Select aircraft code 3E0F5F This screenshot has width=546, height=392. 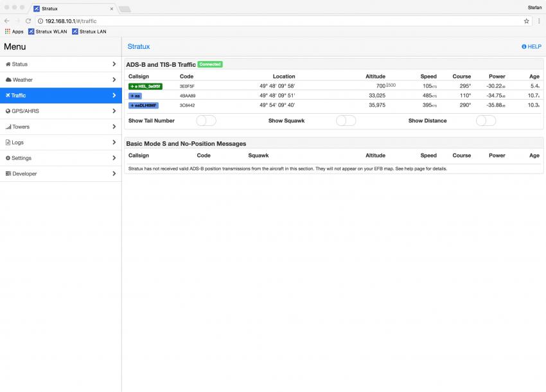187,86
